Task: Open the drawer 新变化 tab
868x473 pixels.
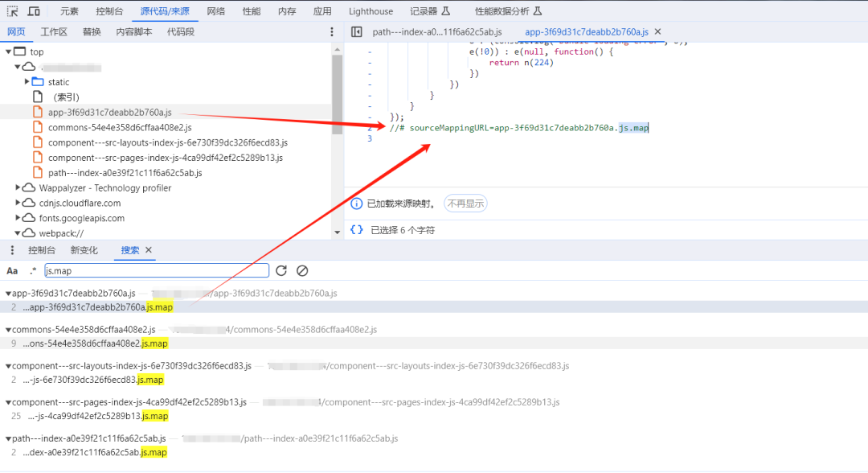Action: [x=84, y=250]
